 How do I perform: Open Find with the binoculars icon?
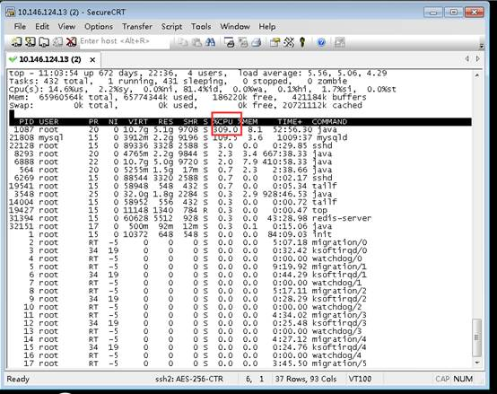point(210,42)
